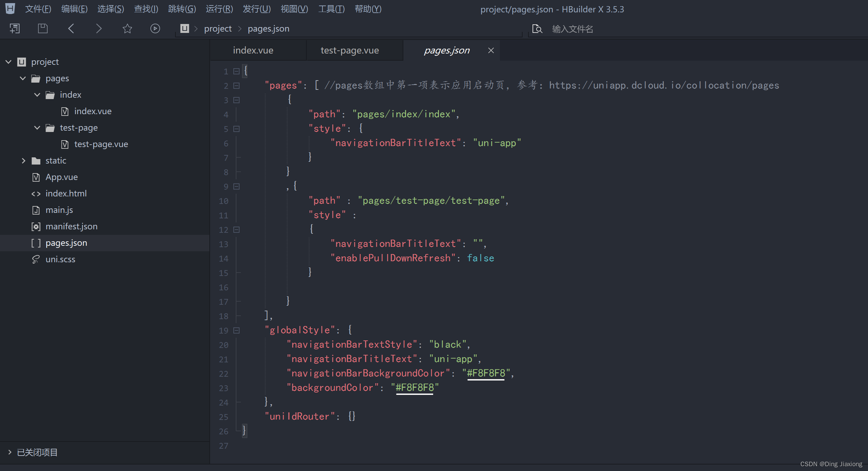The width and height of the screenshot is (868, 471).
Task: Click project in the breadcrumb path
Action: 218,29
